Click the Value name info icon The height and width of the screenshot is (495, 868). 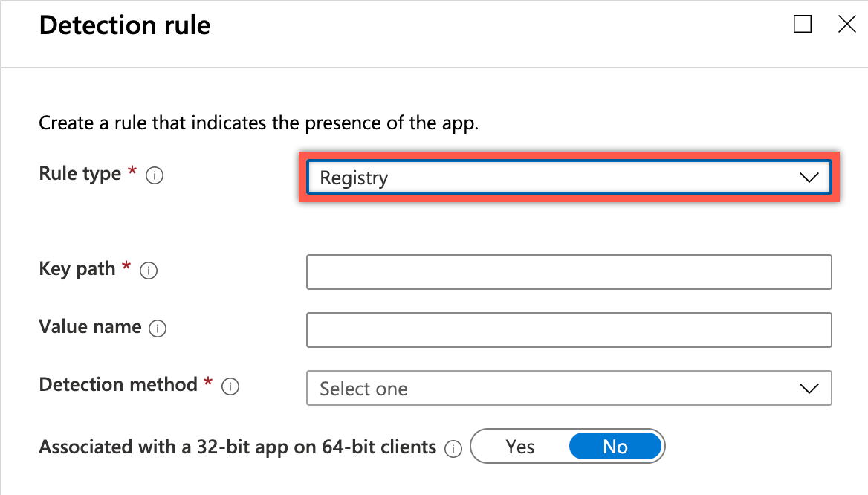tap(158, 329)
